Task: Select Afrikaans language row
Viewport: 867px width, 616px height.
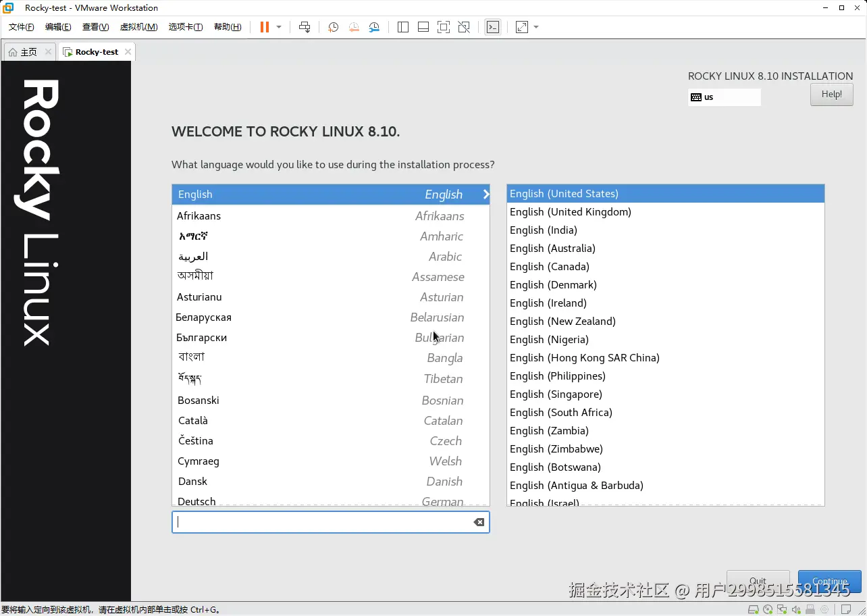Action: click(x=331, y=216)
